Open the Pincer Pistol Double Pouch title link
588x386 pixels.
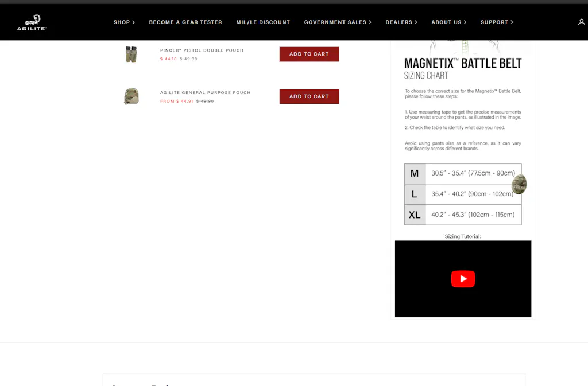[x=202, y=50]
